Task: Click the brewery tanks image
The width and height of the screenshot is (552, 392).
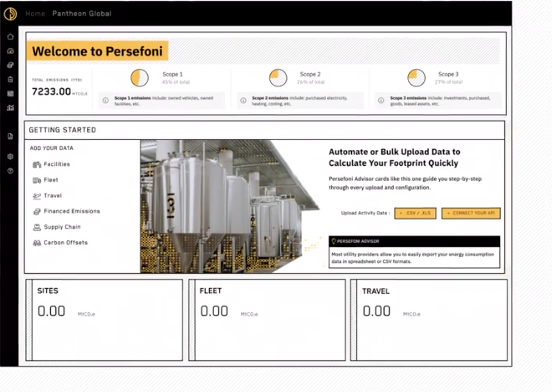Action: pyautogui.click(x=229, y=207)
